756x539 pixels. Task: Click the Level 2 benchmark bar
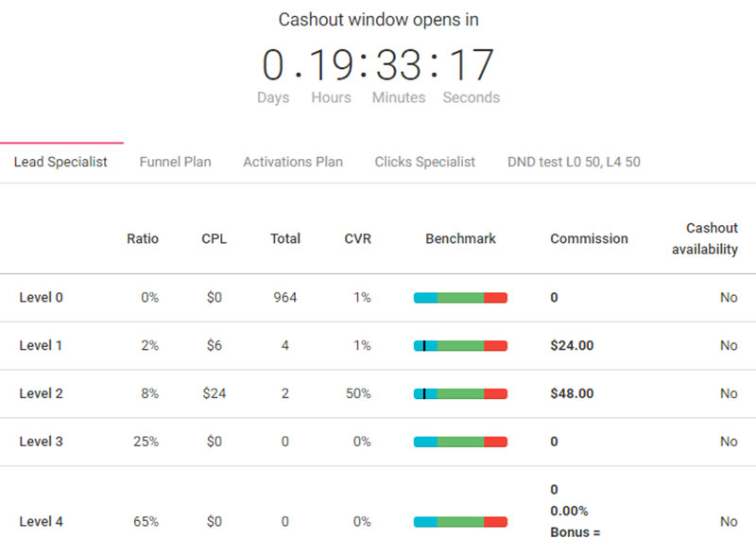[x=460, y=393]
